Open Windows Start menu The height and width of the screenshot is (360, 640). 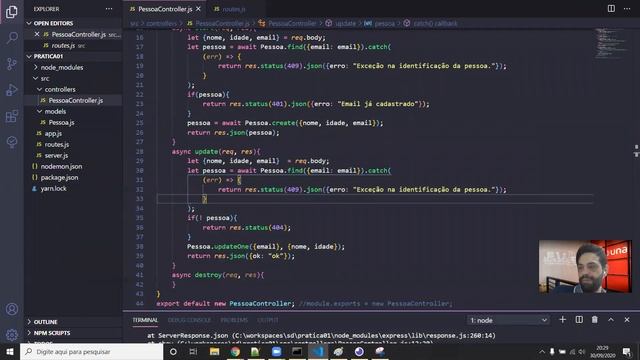click(10, 351)
